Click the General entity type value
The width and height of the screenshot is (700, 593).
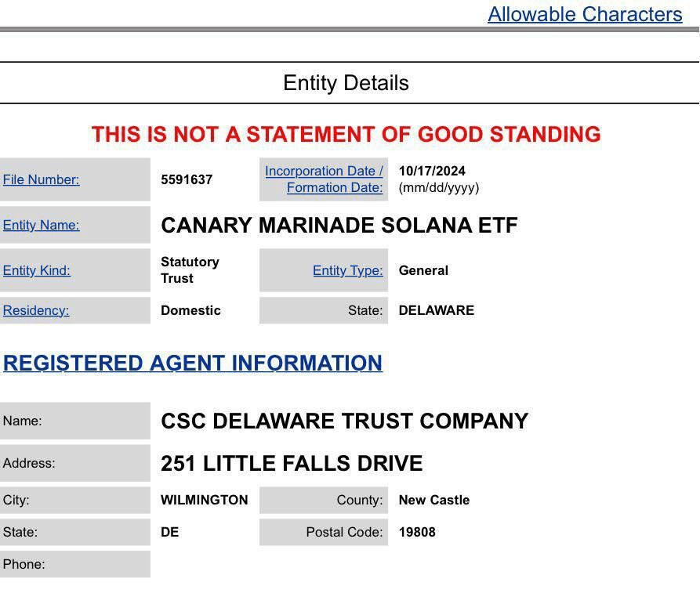click(x=423, y=270)
